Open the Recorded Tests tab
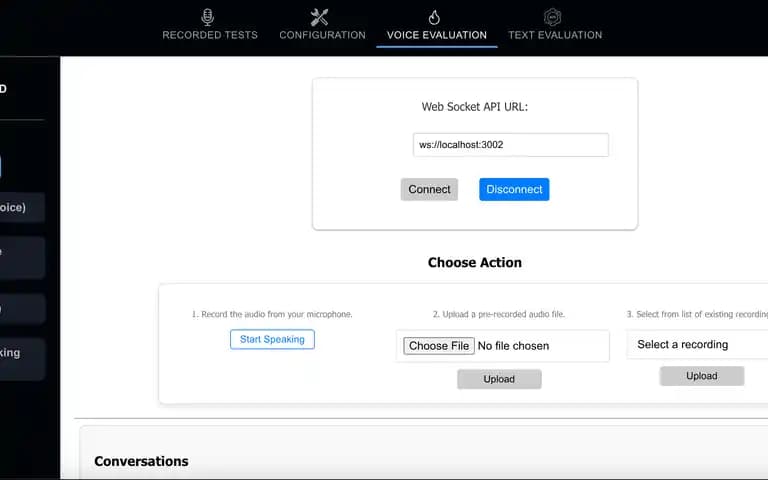Screen dimensions: 768x480 pos(210,35)
